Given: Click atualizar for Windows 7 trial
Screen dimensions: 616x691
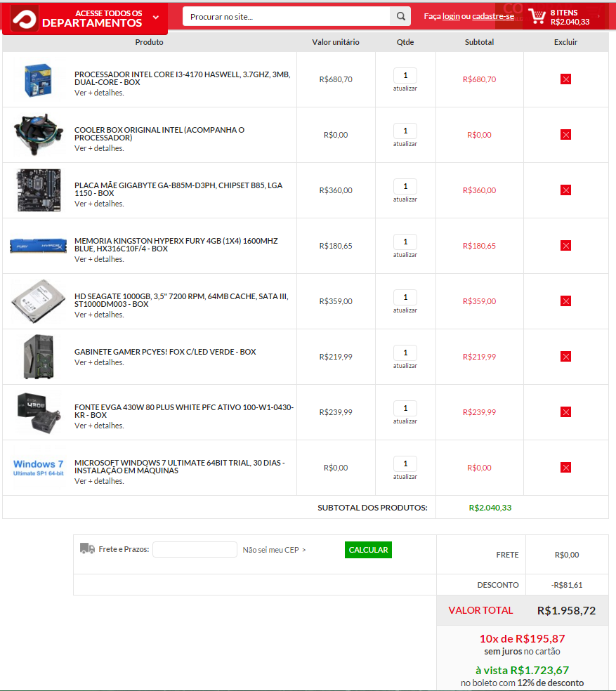Looking at the screenshot, I should [405, 478].
